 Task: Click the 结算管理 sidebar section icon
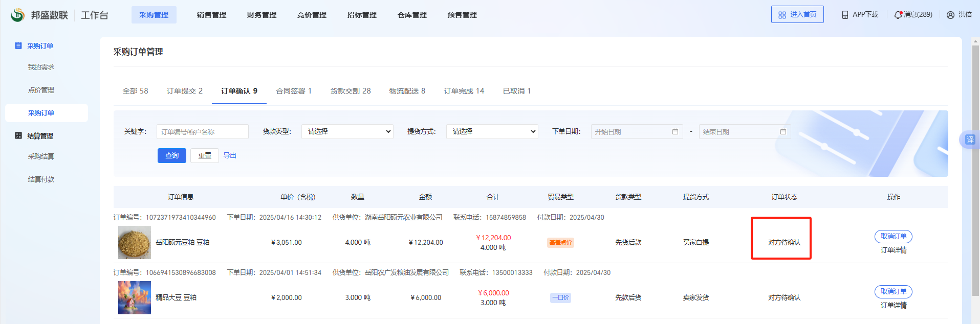click(x=18, y=135)
